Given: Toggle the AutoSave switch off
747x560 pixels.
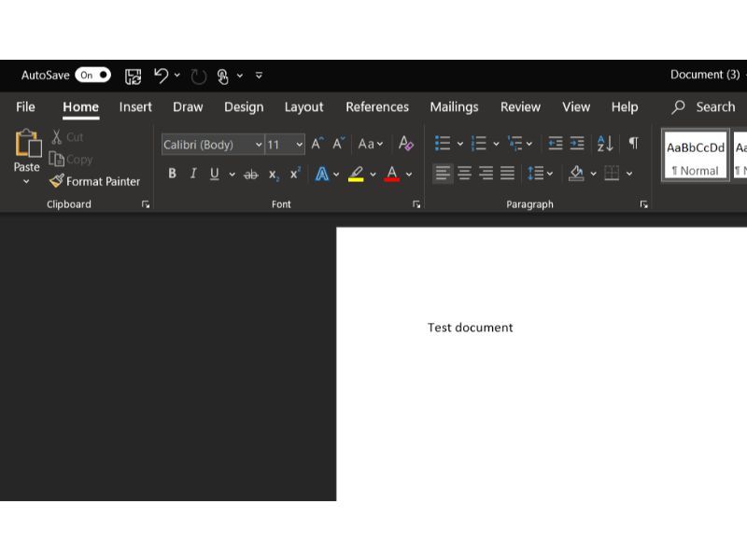Looking at the screenshot, I should point(92,75).
